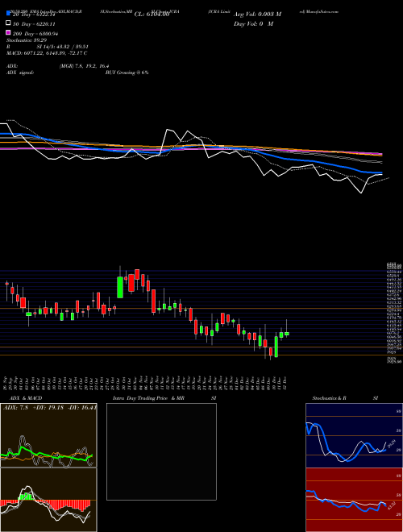Click the 'ADX signal:' label
This screenshot has width=403, height=532.
pos(20,73)
